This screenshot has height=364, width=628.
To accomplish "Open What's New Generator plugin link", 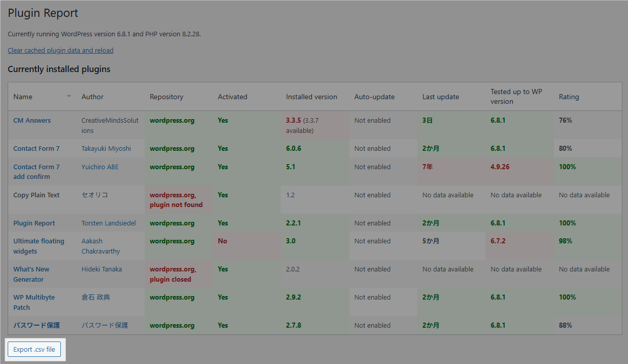I will (31, 274).
